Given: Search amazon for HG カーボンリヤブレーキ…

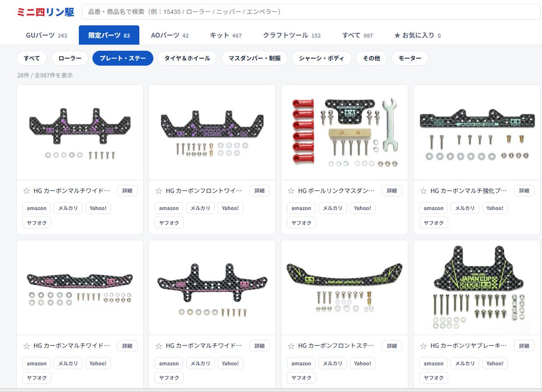Looking at the screenshot, I should [434, 363].
